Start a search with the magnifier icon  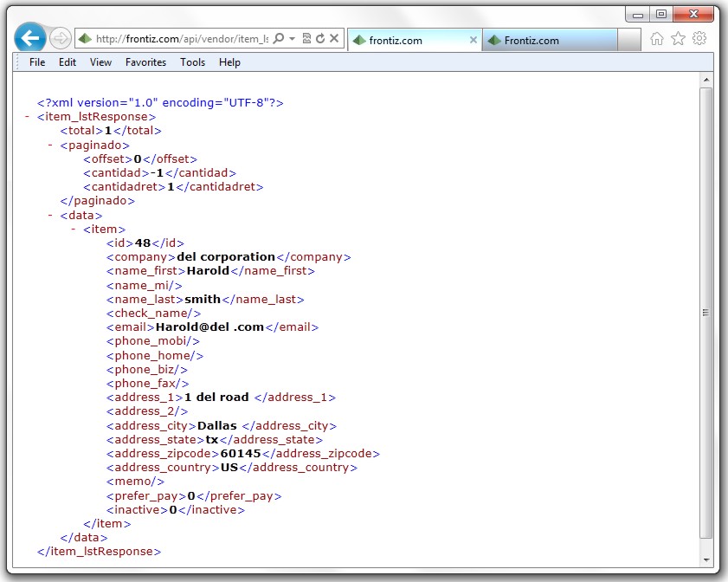pyautogui.click(x=279, y=38)
